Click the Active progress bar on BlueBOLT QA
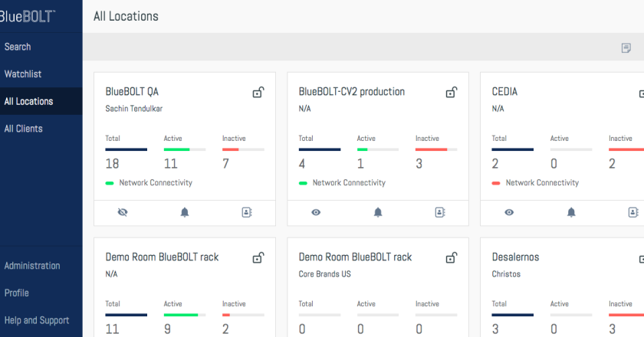 [185, 149]
